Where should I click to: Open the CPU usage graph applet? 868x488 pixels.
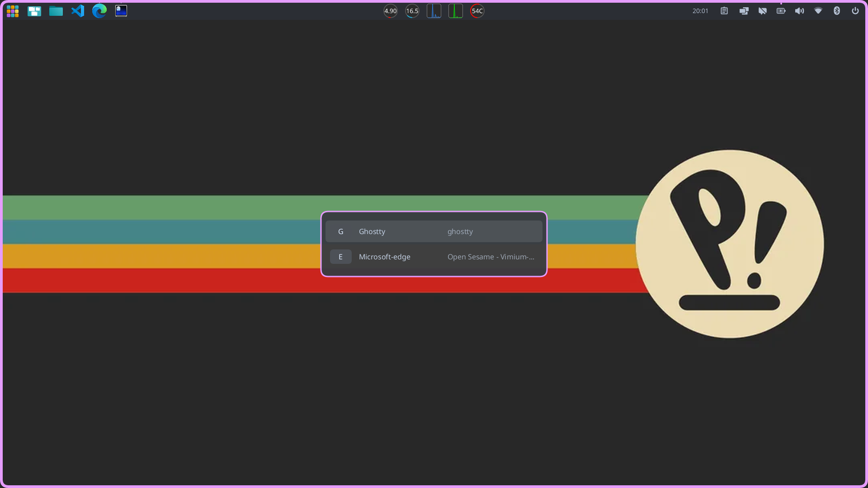coord(434,11)
